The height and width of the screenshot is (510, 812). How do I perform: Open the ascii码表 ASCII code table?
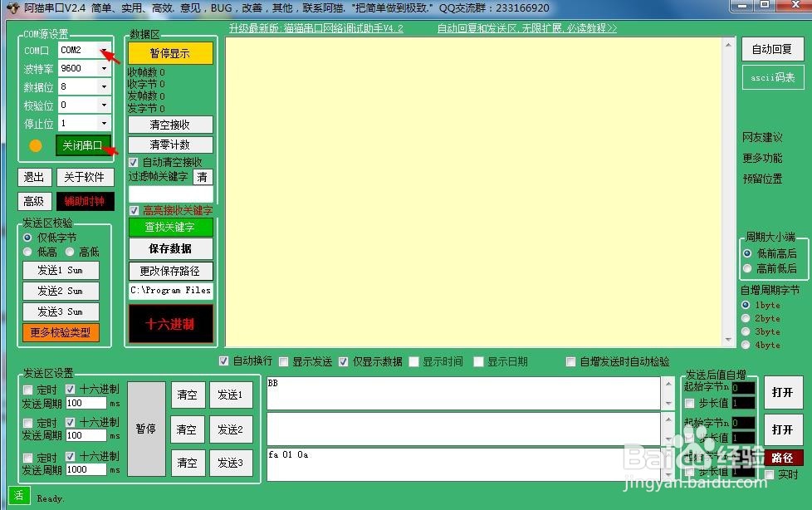[773, 77]
